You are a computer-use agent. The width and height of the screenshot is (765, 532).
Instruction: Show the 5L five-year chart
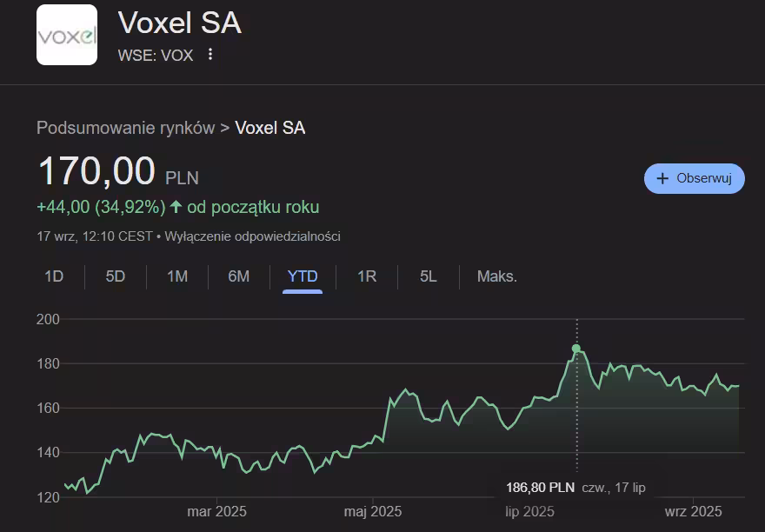point(429,276)
